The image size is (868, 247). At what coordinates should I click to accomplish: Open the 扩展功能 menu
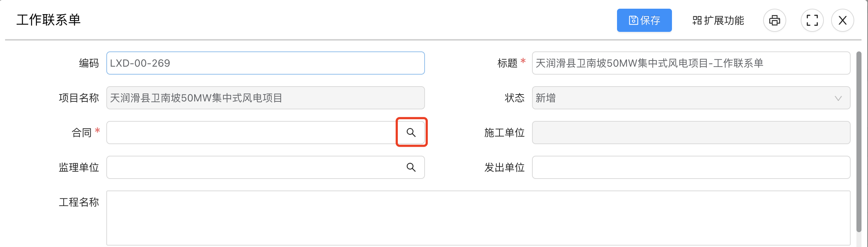coord(718,20)
